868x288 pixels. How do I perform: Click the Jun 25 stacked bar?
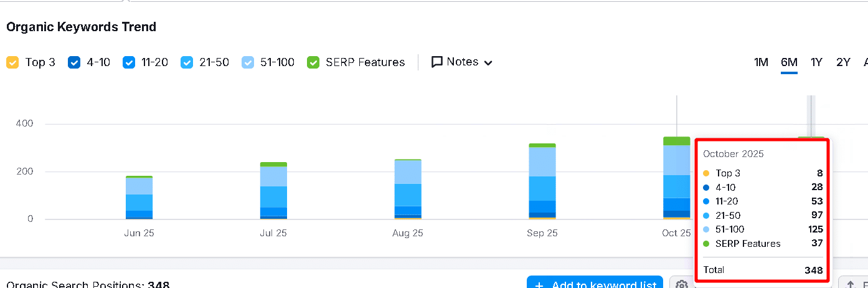click(139, 198)
